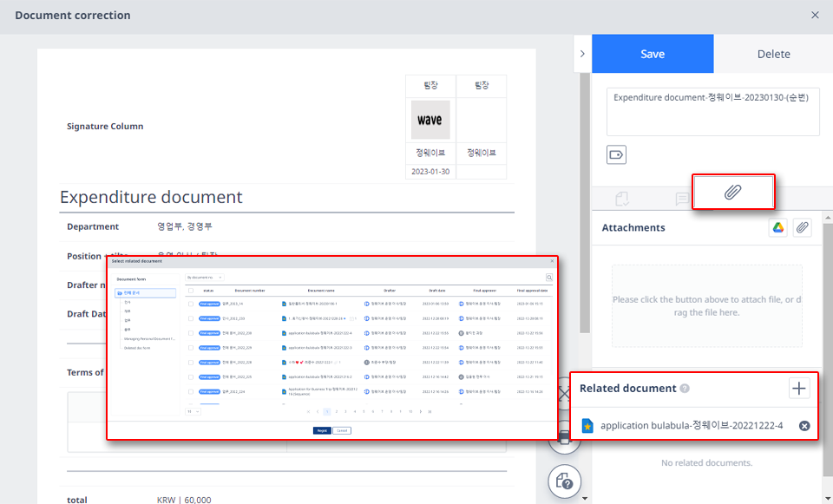This screenshot has height=504, width=833.
Task: Attach a file using the Google Drive icon
Action: (x=778, y=226)
